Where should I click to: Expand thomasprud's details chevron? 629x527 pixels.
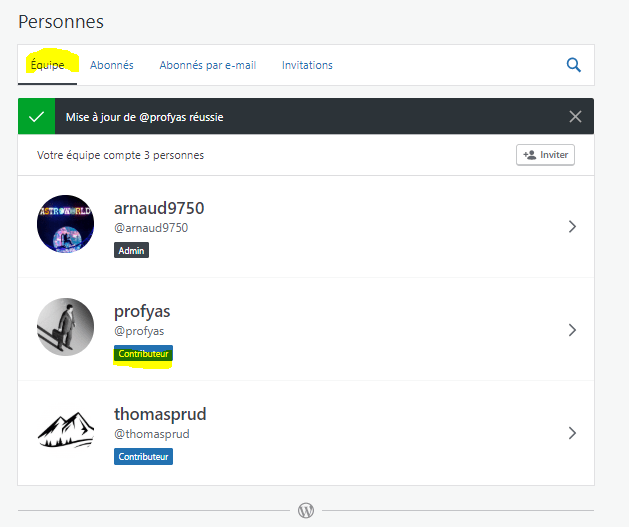(572, 433)
